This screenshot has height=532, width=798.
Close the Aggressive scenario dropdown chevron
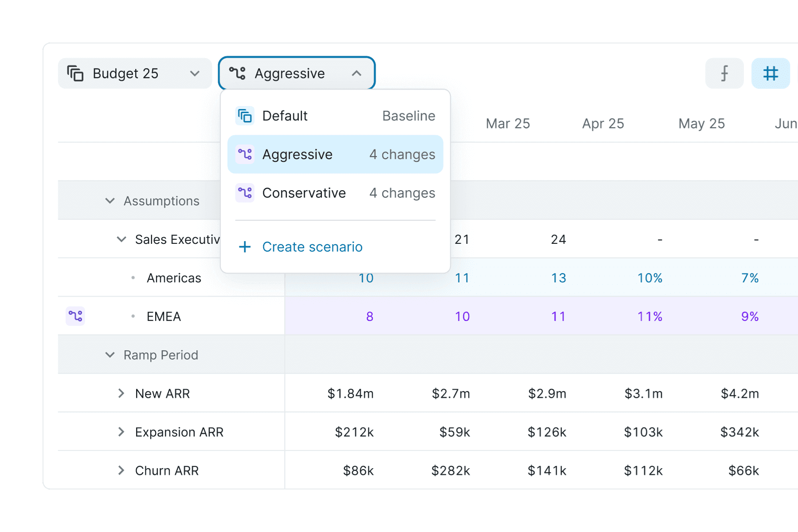[x=356, y=73]
